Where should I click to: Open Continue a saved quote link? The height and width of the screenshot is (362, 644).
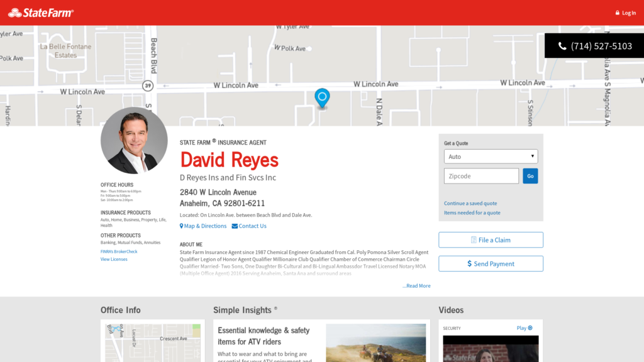tap(470, 204)
